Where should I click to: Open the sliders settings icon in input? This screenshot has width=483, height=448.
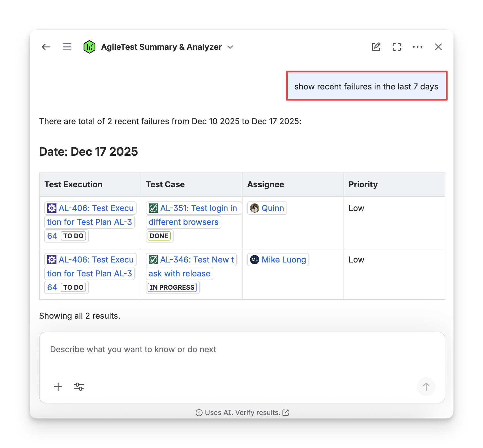tap(79, 387)
